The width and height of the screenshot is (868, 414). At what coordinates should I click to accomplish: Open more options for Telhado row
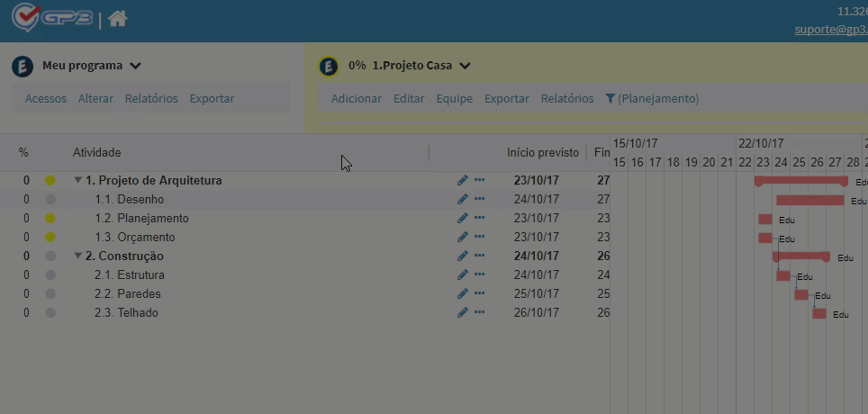[x=479, y=312]
